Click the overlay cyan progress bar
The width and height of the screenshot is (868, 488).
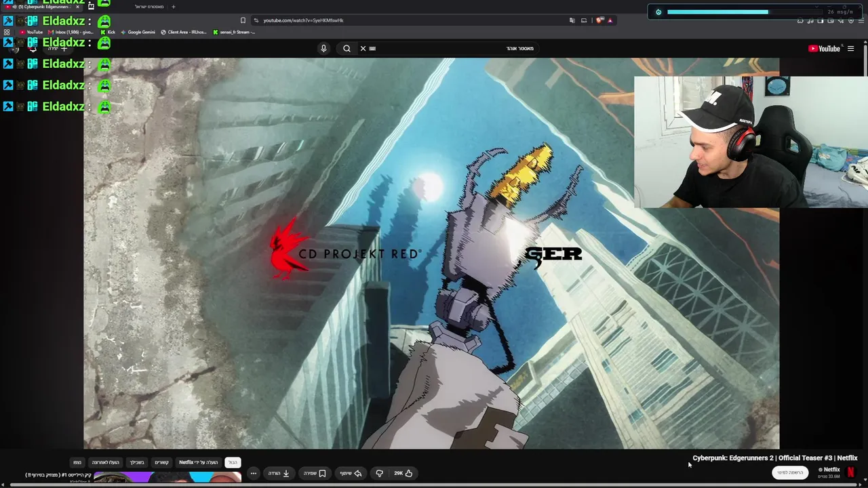pyautogui.click(x=717, y=12)
